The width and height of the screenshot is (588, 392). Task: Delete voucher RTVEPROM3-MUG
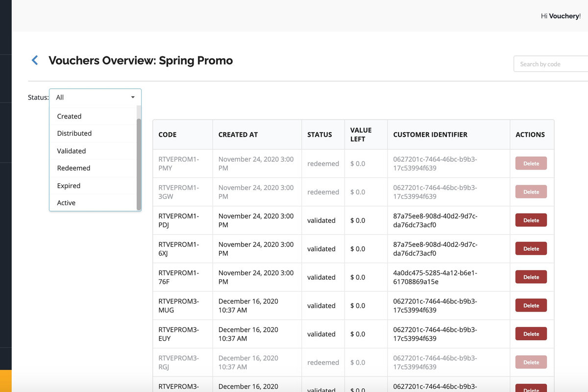click(x=531, y=306)
